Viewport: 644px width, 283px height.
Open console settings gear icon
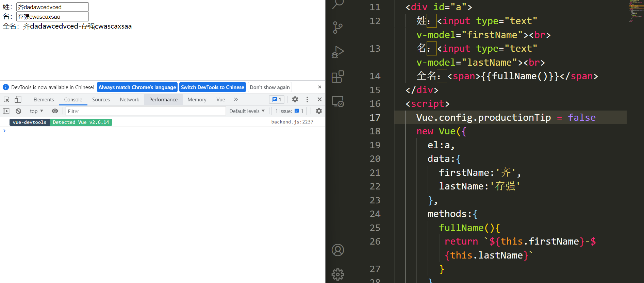pos(319,111)
